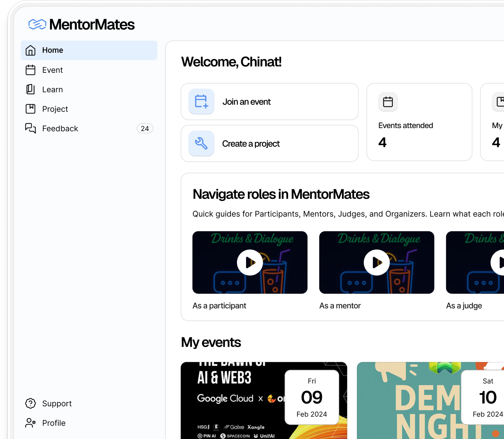The image size is (504, 439).
Task: Play the As a participant video
Action: [250, 263]
